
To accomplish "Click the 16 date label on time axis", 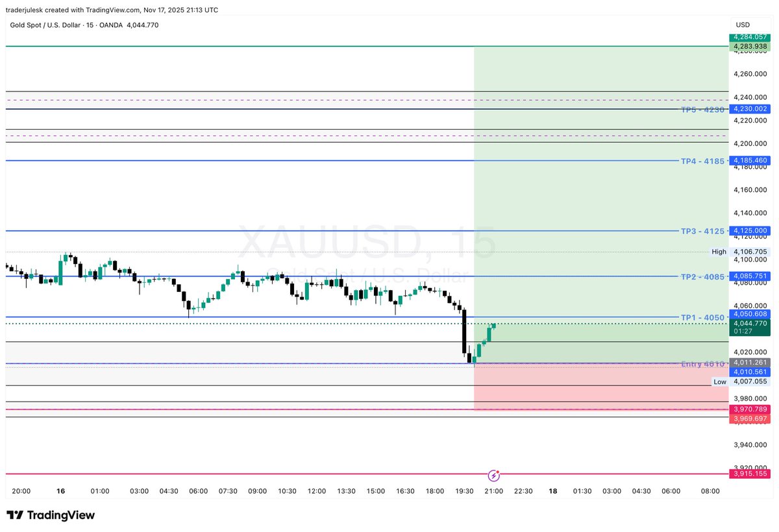I will [60, 491].
